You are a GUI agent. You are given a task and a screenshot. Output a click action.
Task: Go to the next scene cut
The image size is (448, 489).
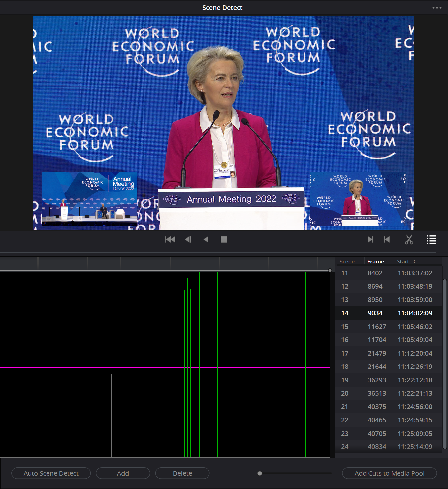[x=370, y=240]
